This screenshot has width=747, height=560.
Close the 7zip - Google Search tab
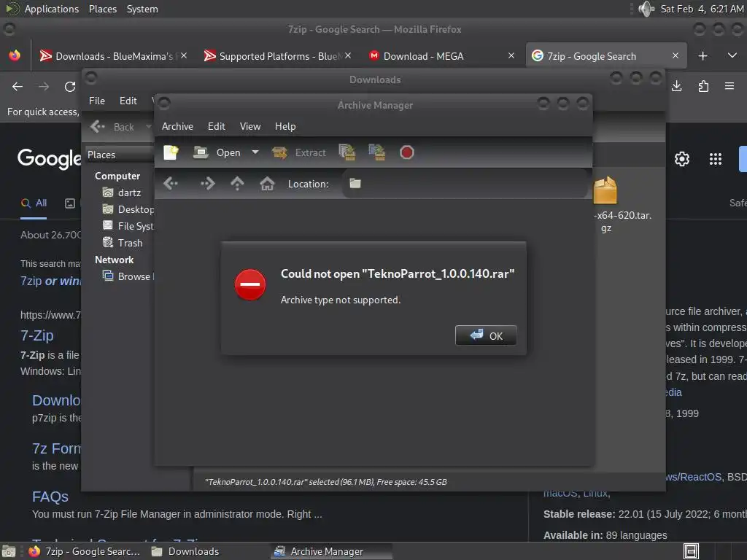[675, 55]
